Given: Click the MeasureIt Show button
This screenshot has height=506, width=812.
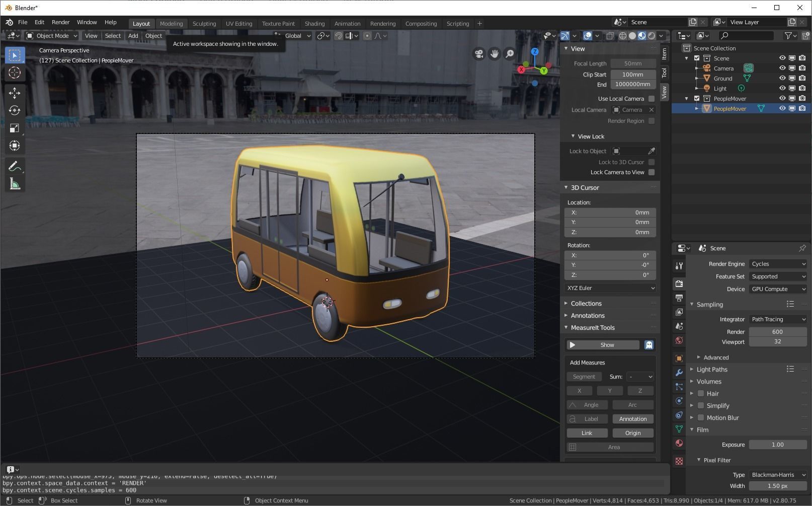Looking at the screenshot, I should pos(603,345).
